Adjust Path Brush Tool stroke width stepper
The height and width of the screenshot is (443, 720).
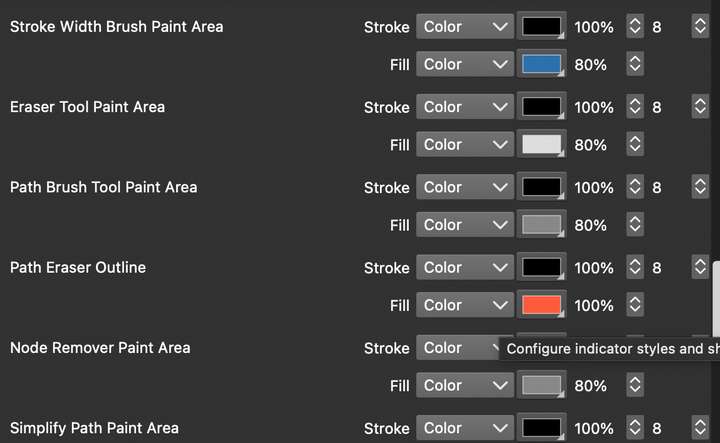coord(700,188)
